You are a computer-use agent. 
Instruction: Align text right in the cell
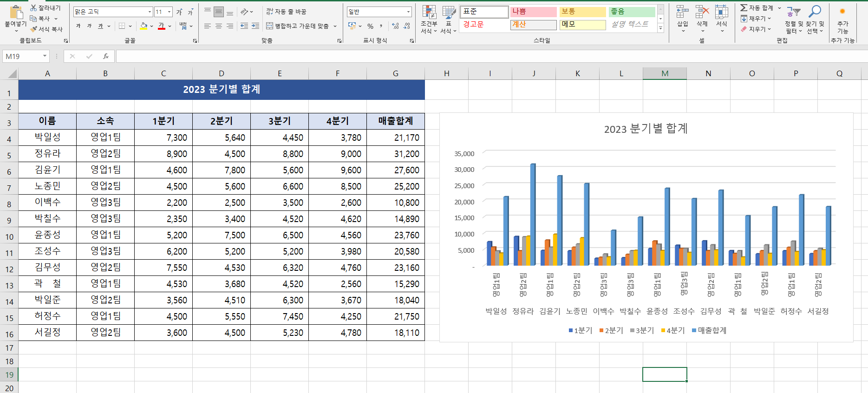230,26
